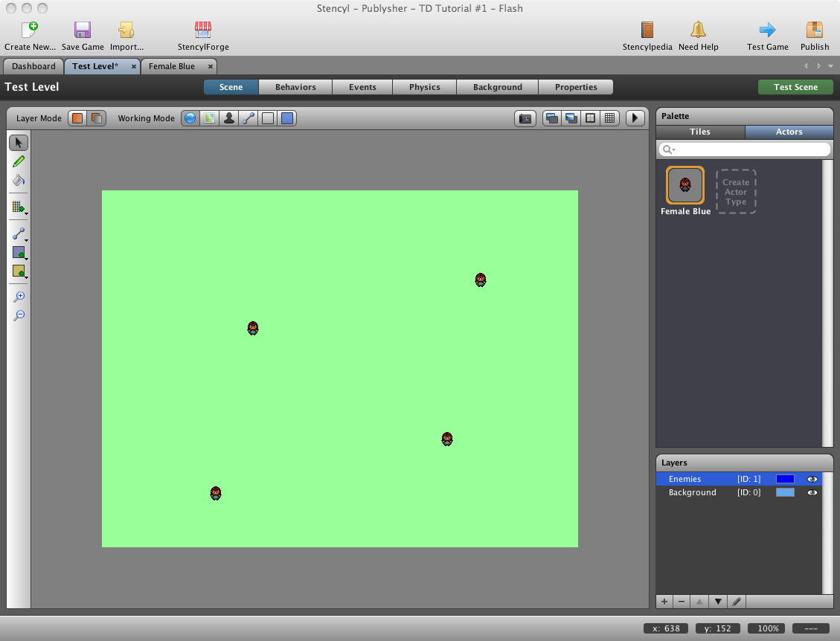This screenshot has width=840, height=641.
Task: Click Create New in the toolbar
Action: tap(30, 36)
